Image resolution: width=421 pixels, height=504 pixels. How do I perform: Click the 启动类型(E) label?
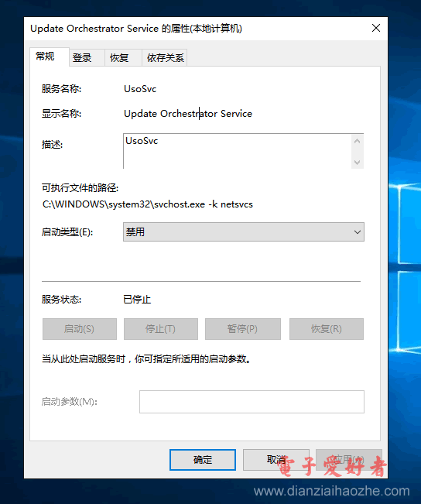pyautogui.click(x=67, y=232)
